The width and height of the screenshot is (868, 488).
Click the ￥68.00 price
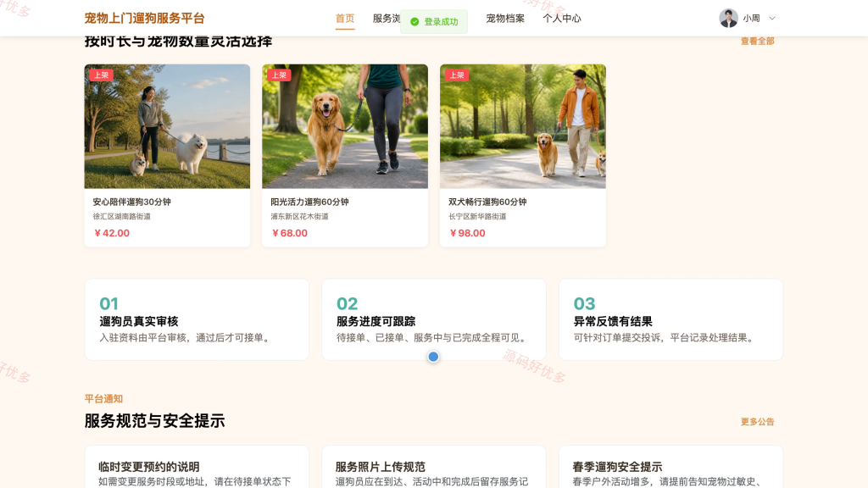(289, 233)
